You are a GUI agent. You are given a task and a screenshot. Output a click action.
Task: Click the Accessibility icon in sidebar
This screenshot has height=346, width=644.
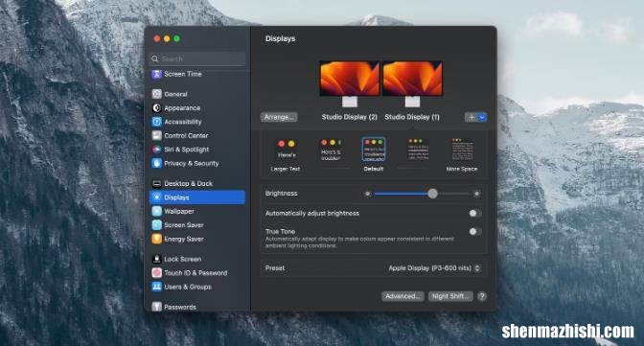[156, 122]
